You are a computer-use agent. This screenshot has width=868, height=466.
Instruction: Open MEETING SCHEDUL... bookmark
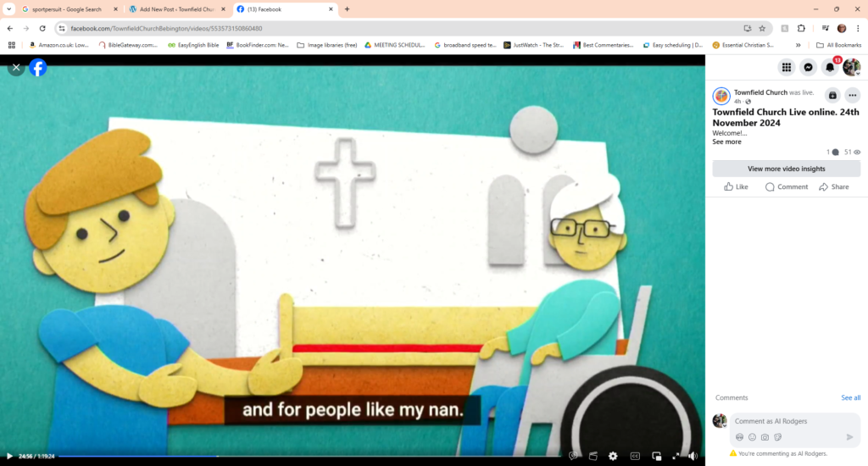(x=395, y=46)
